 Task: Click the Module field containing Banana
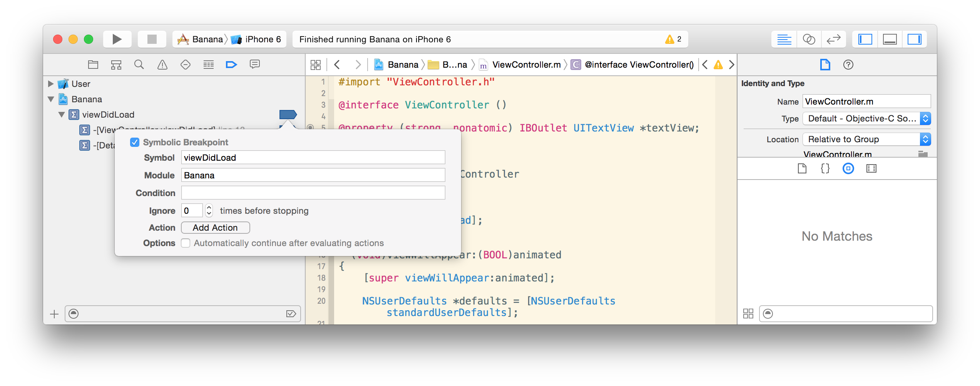(313, 175)
